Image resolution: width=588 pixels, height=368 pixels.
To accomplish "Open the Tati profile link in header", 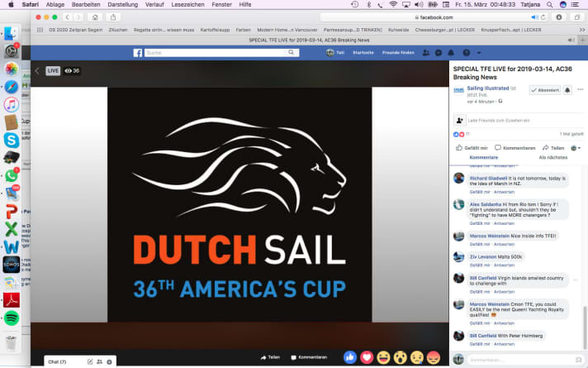I will coord(335,53).
